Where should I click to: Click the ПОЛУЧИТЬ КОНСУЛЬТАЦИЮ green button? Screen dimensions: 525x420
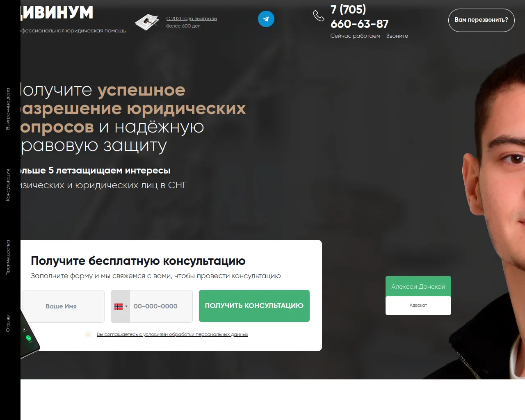pos(254,306)
